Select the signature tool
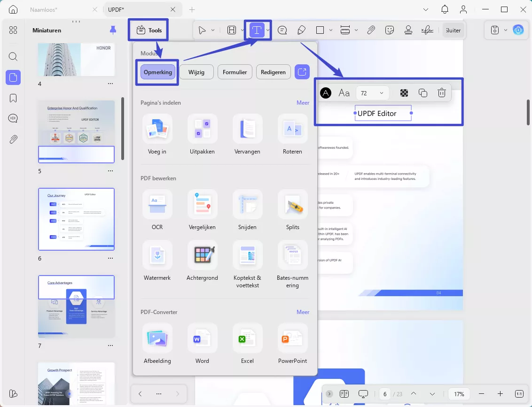This screenshot has height=407, width=532. pos(427,30)
